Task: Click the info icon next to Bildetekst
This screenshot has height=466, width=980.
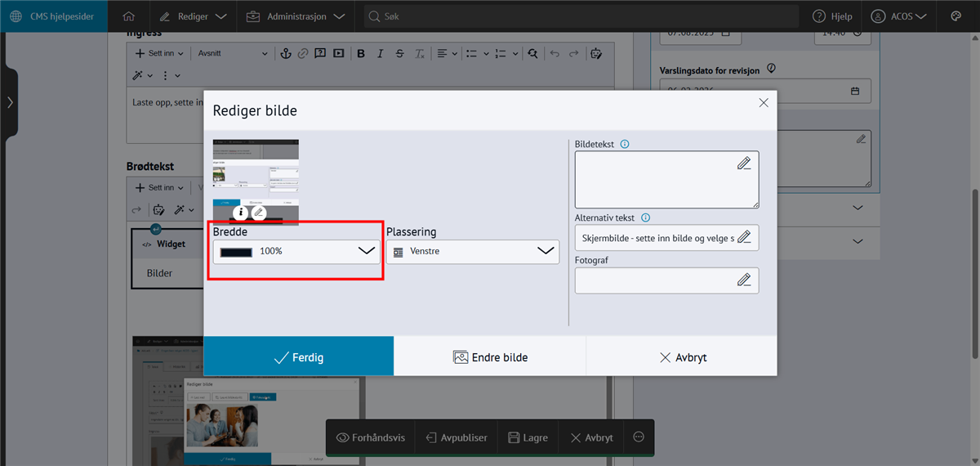Action: point(625,145)
